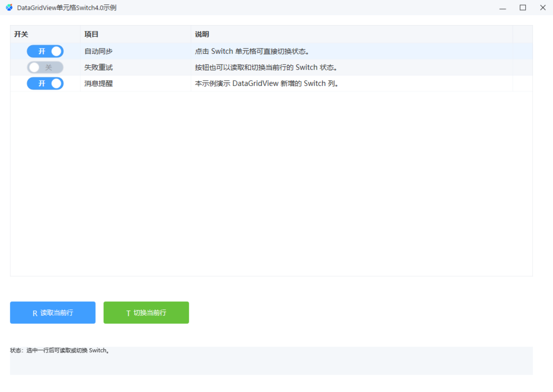
Task: Maximize the DataGridView example window
Action: (523, 7)
